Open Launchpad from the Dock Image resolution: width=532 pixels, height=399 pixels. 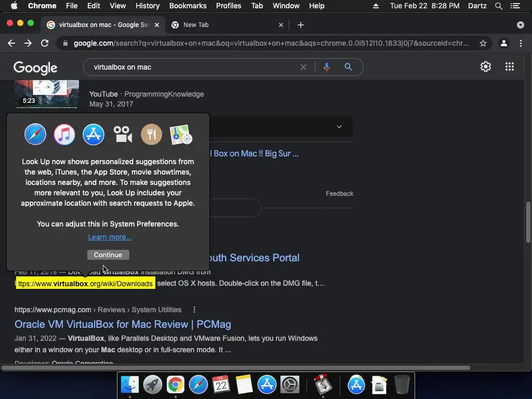[153, 384]
